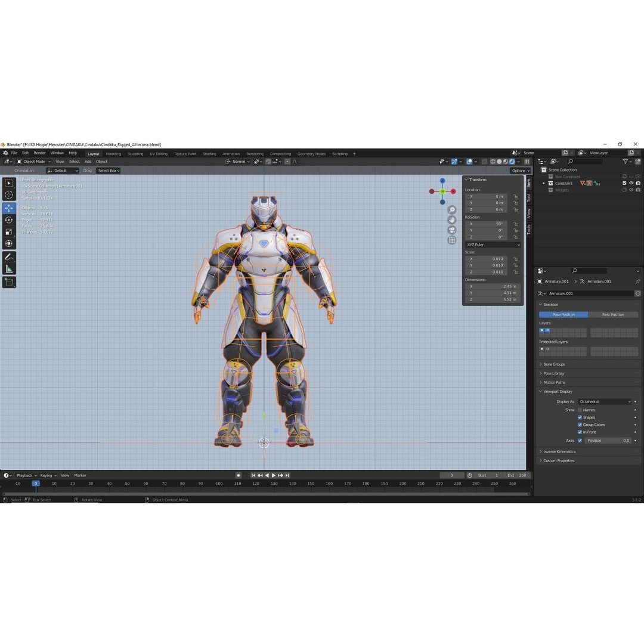This screenshot has width=644, height=644.
Task: Select the Measure ruler tool
Action: click(9, 269)
